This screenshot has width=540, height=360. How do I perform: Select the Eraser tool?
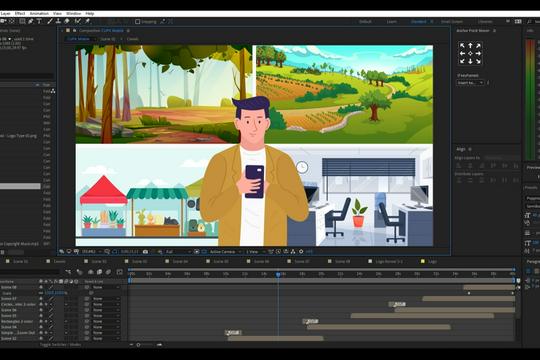tap(67, 21)
